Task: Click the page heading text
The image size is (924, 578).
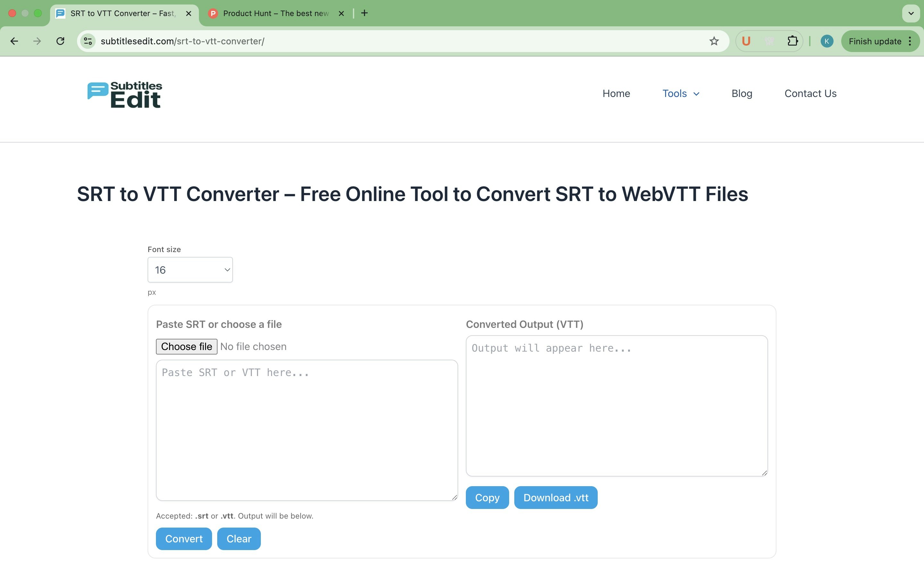Action: [412, 194]
